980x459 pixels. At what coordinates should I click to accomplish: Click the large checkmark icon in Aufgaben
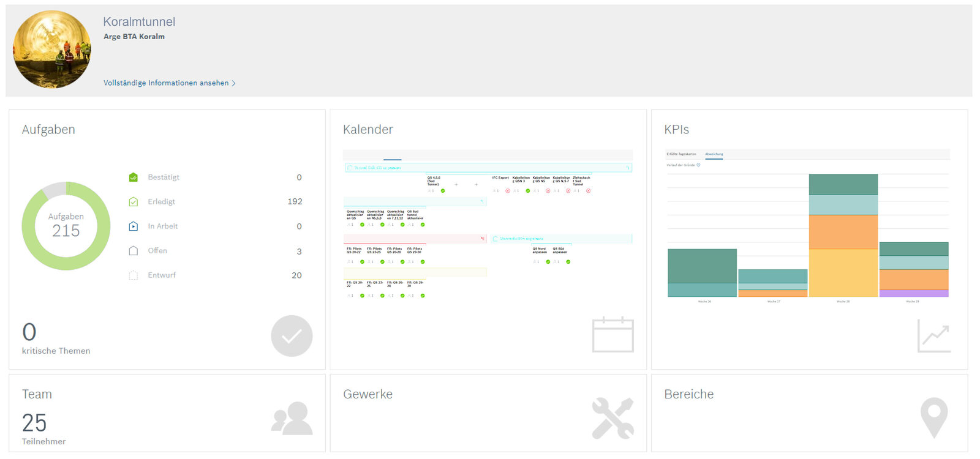pos(292,336)
